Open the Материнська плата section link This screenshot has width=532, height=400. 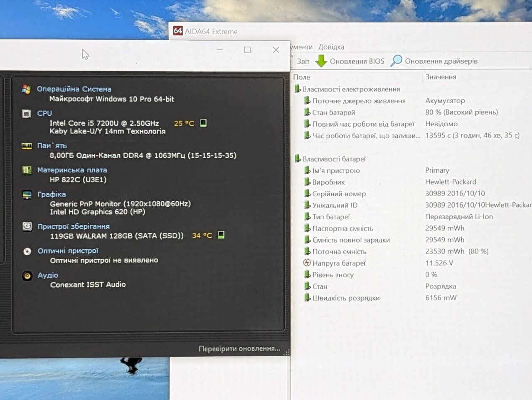(x=72, y=170)
